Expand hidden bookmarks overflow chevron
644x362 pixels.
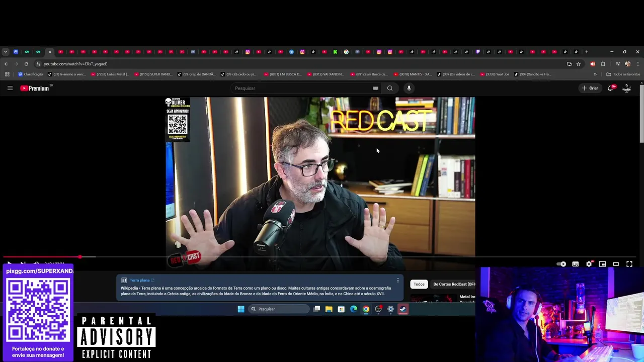tap(595, 74)
